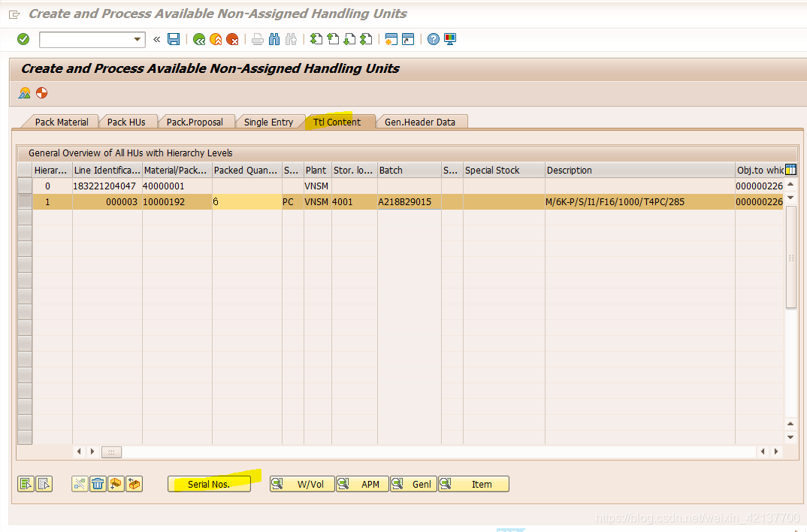Viewport: 807px width, 532px height.
Task: Open the Gen.Header Data tab
Action: [x=420, y=122]
